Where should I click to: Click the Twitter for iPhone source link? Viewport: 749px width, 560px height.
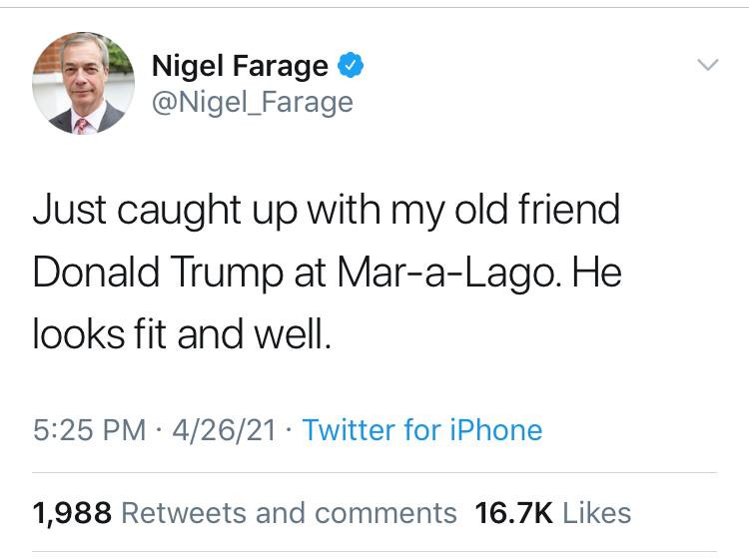tap(421, 430)
